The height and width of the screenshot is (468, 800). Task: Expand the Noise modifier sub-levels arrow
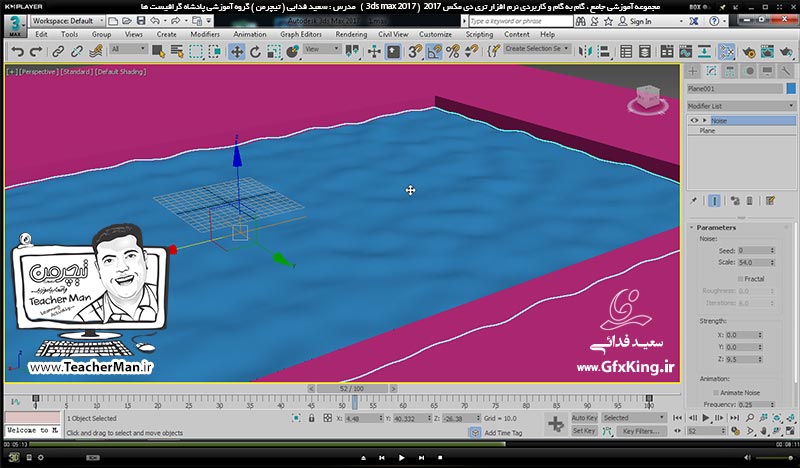tap(705, 120)
